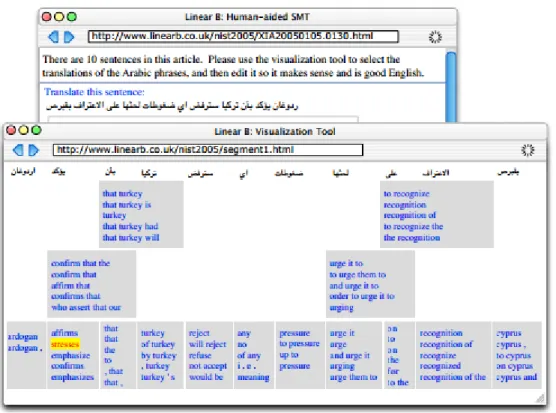The image size is (556, 413).
Task: Select 'up to' translation
Action: 289,354
